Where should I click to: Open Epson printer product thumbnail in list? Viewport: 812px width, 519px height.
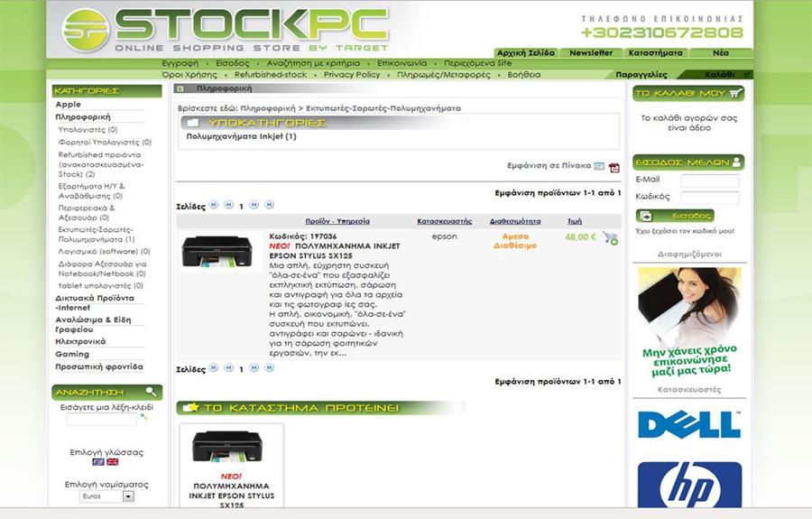[x=217, y=251]
